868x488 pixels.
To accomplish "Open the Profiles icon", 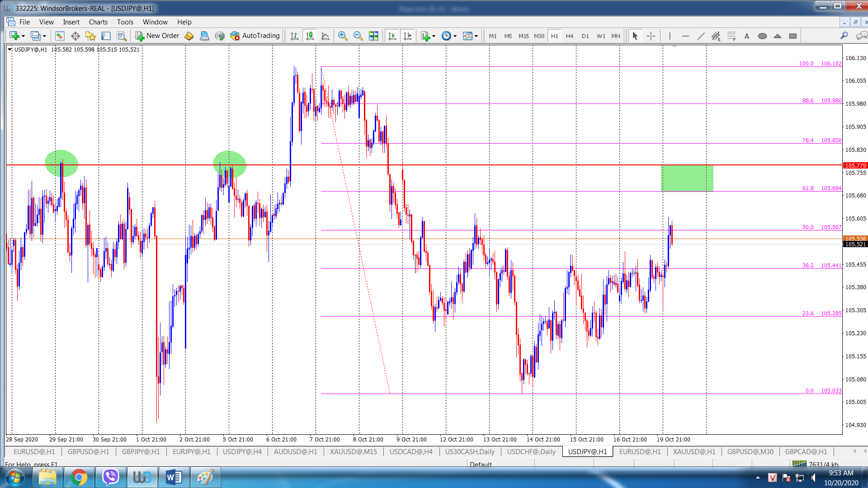I will pos(35,36).
